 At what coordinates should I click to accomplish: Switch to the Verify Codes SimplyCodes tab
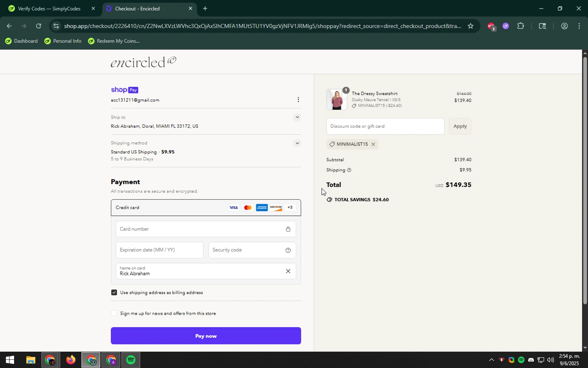click(x=49, y=9)
